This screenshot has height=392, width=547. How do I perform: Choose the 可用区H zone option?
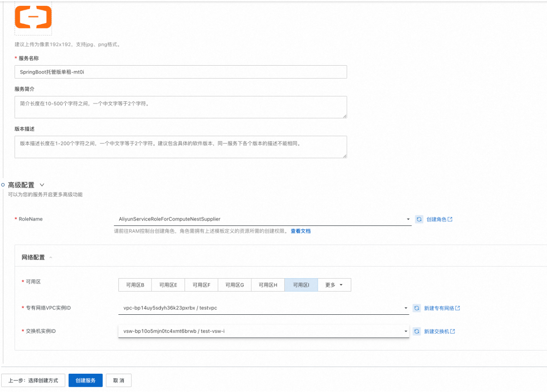[268, 285]
